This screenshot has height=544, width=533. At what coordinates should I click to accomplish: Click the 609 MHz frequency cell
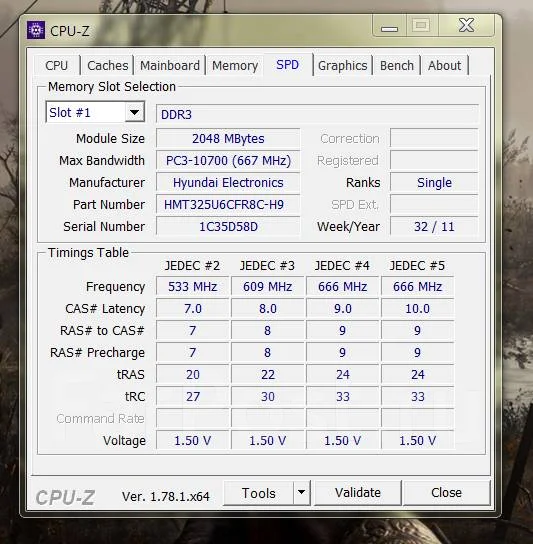[268, 287]
